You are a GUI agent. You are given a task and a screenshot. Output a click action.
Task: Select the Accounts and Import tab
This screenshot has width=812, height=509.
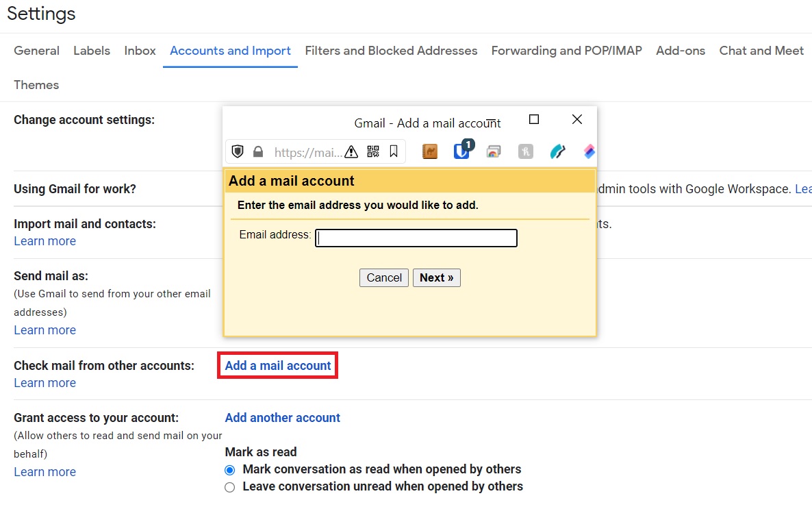click(x=231, y=51)
